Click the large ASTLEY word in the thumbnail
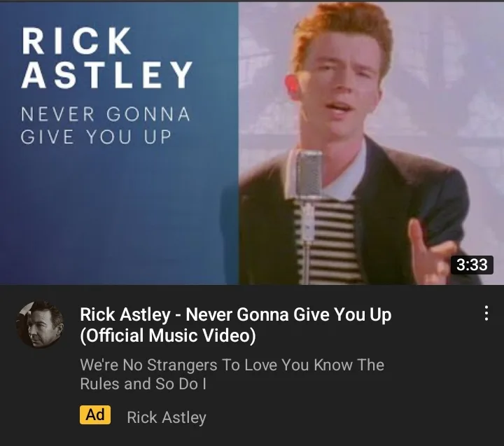Screen dimensions: 504x446 (x=106, y=74)
